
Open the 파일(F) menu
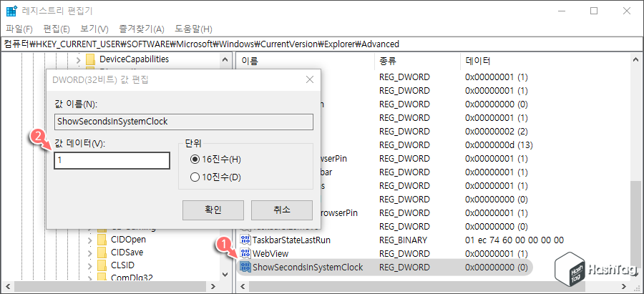[x=19, y=29]
